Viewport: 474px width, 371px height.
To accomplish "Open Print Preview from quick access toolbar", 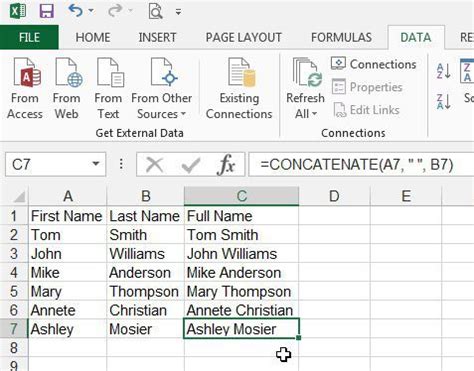I will [x=155, y=11].
